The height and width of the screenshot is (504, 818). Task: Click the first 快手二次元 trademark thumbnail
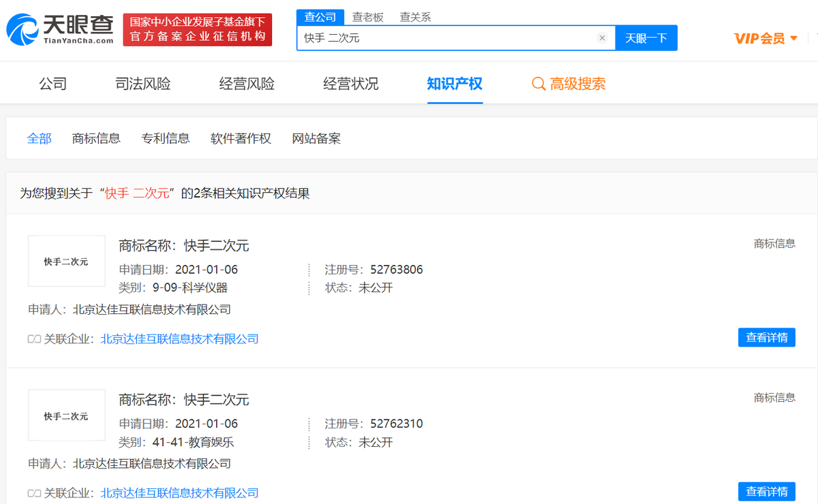(x=66, y=261)
